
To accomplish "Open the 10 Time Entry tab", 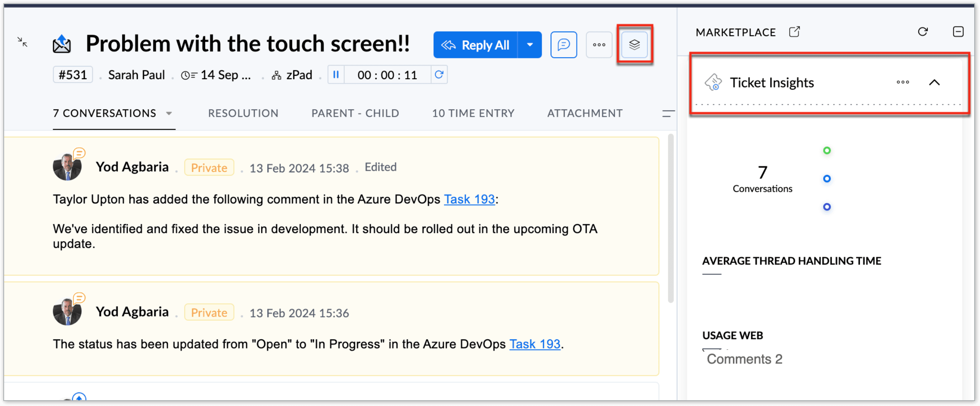I will tap(473, 113).
